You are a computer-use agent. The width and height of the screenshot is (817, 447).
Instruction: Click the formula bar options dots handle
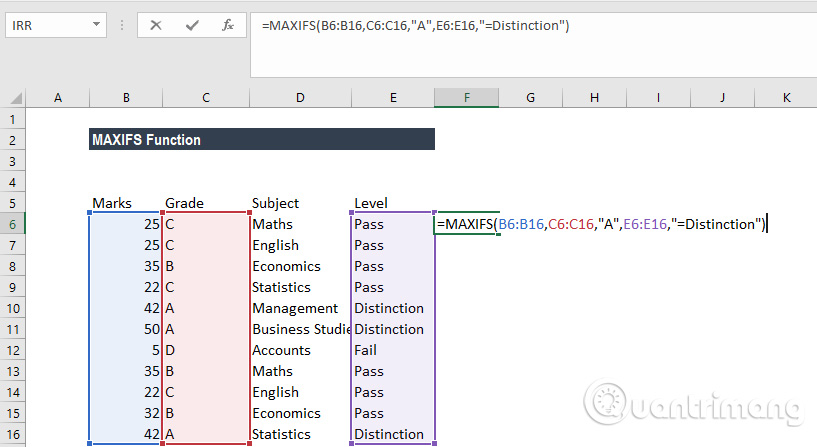click(x=122, y=25)
